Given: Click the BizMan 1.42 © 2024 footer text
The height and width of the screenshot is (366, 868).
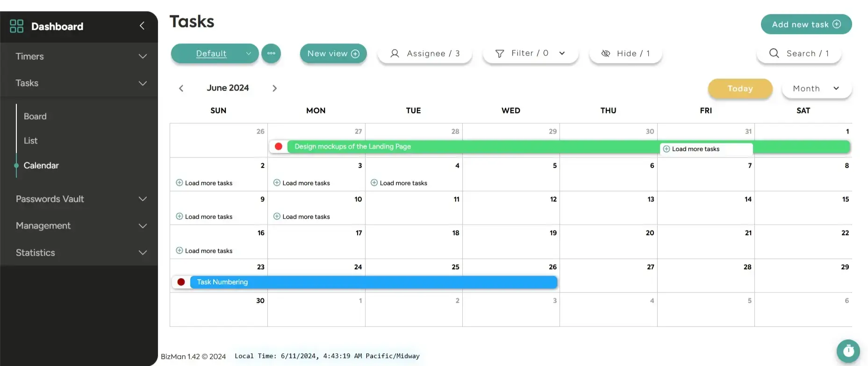Looking at the screenshot, I should 193,357.
